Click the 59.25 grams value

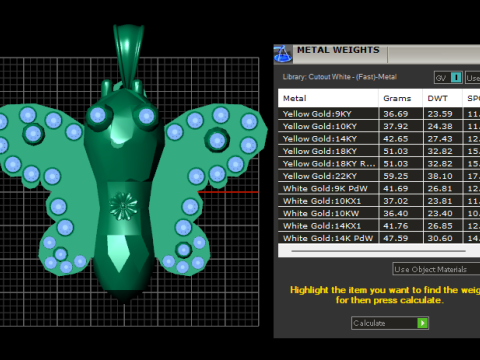click(x=395, y=176)
